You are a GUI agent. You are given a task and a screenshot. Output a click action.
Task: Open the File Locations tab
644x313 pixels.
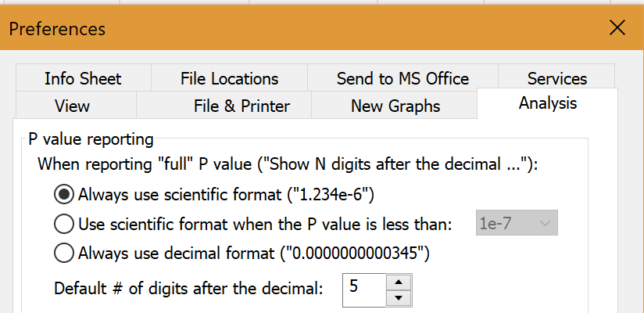tap(229, 78)
